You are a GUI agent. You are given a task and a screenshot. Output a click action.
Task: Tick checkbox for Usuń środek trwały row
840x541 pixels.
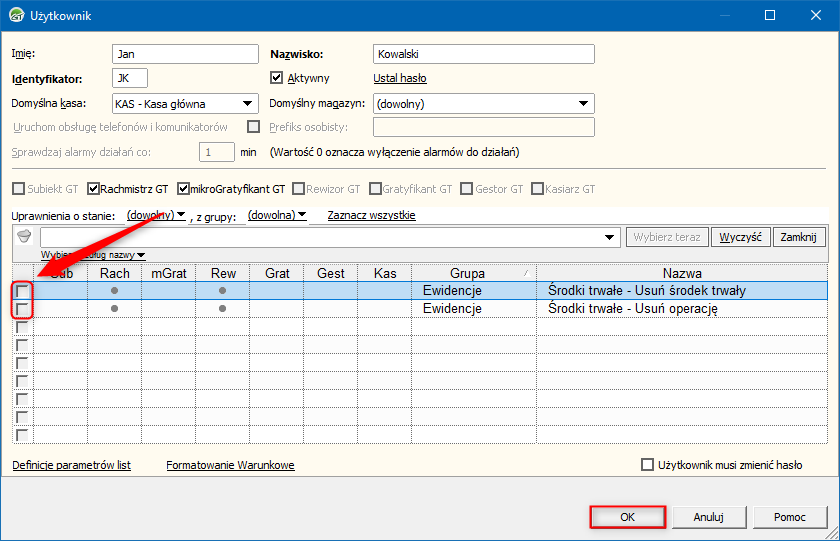22,291
